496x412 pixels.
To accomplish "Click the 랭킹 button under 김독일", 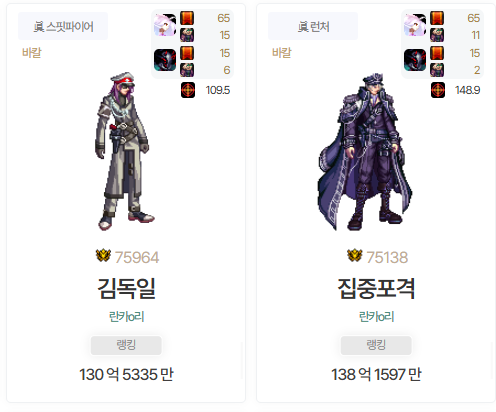I will click(126, 345).
